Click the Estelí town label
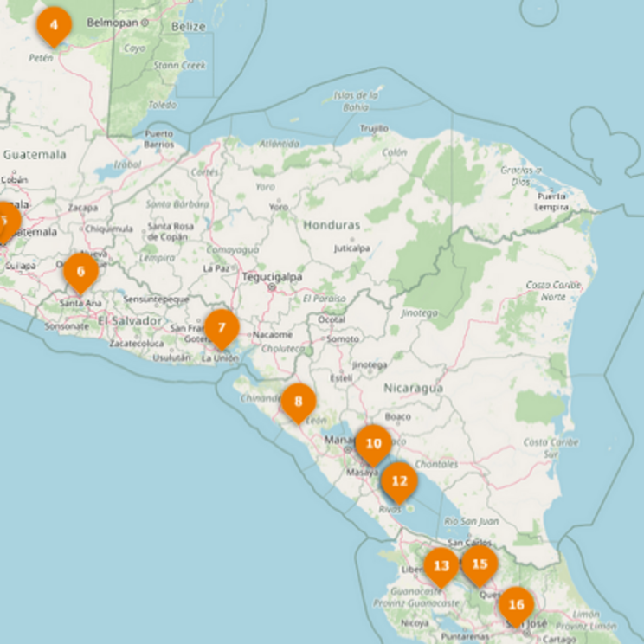Image resolution: width=644 pixels, height=644 pixels. point(341,378)
